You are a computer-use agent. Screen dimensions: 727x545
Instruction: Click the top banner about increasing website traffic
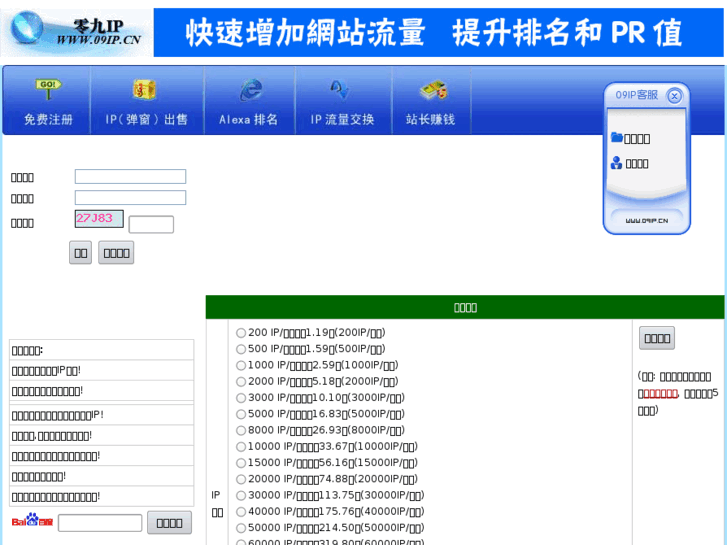[x=438, y=32]
